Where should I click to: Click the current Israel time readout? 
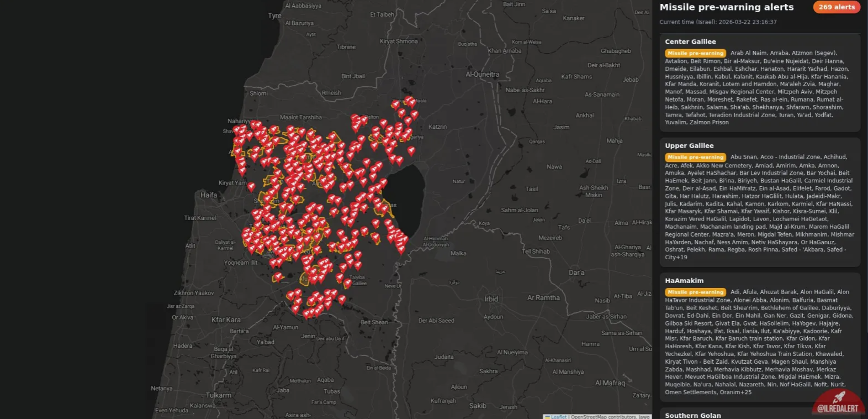click(x=718, y=22)
